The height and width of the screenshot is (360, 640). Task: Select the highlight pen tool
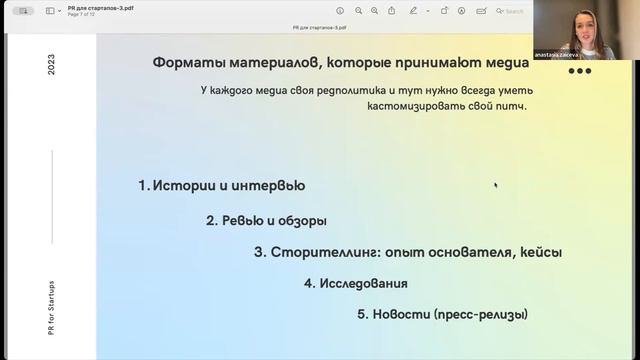[x=413, y=11]
